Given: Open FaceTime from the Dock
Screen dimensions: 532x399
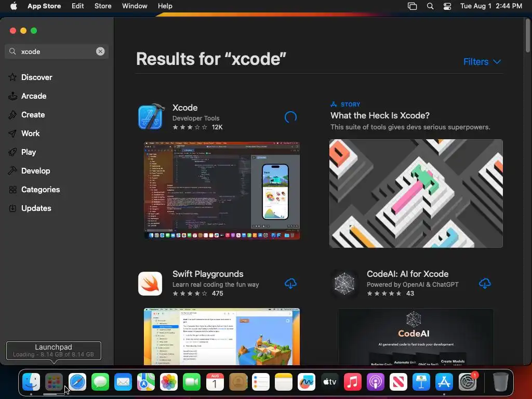Looking at the screenshot, I should click(192, 382).
